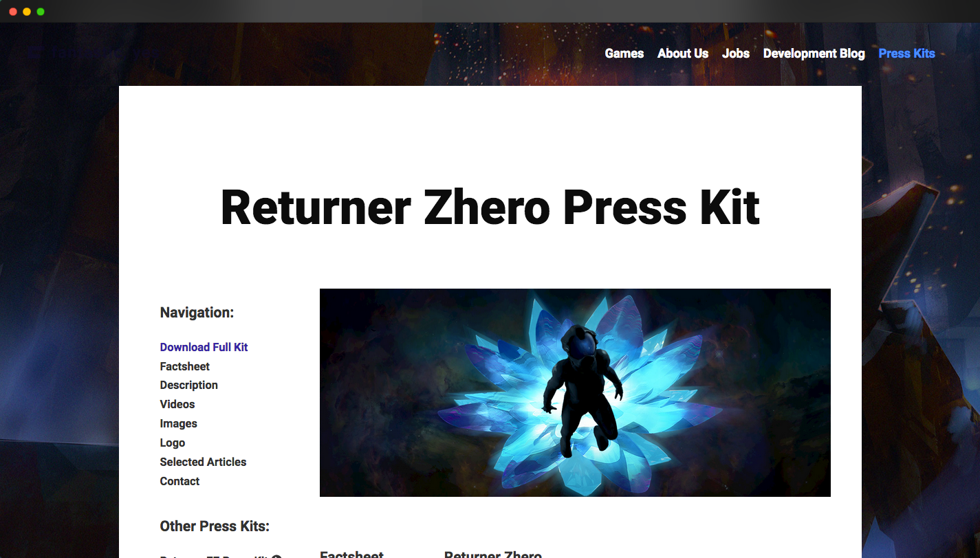This screenshot has height=558, width=980.
Task: Select the Press Kits nav item
Action: coord(906,54)
